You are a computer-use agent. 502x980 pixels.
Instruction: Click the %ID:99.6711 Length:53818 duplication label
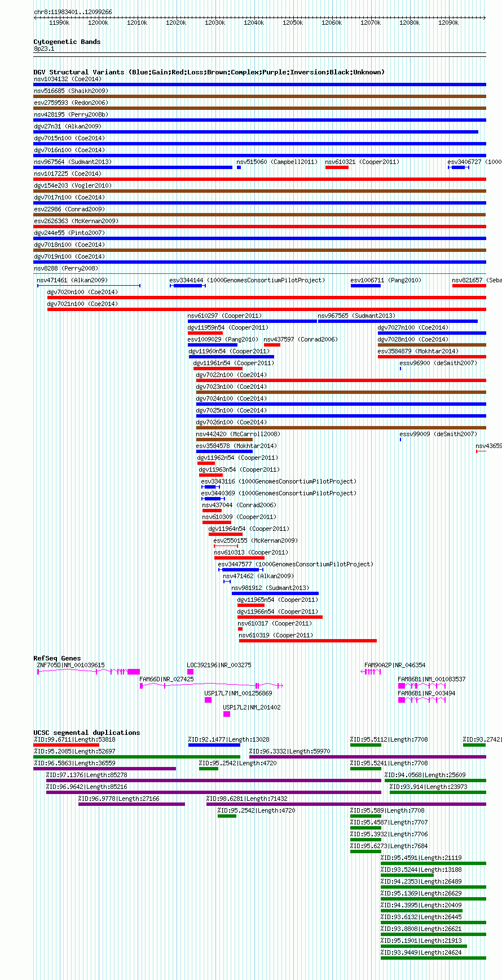coord(74,739)
